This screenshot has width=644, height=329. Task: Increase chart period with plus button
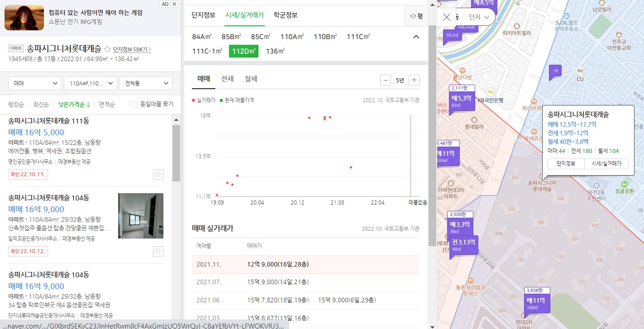click(414, 81)
